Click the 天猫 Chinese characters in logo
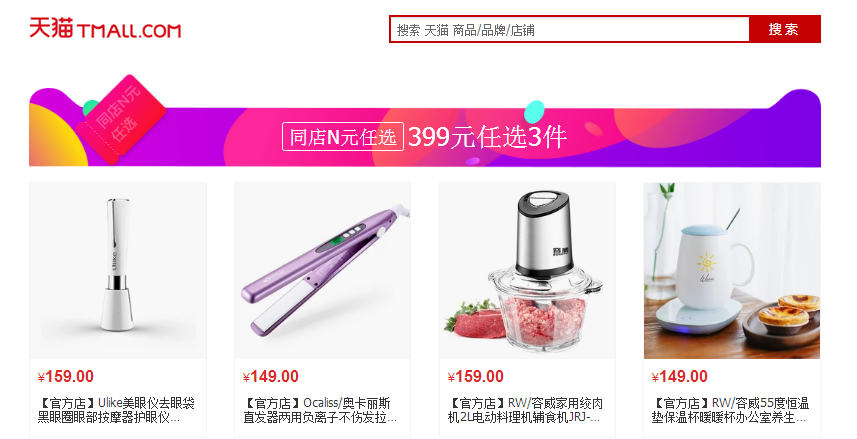Screen dimensions: 857x439 tap(51, 28)
